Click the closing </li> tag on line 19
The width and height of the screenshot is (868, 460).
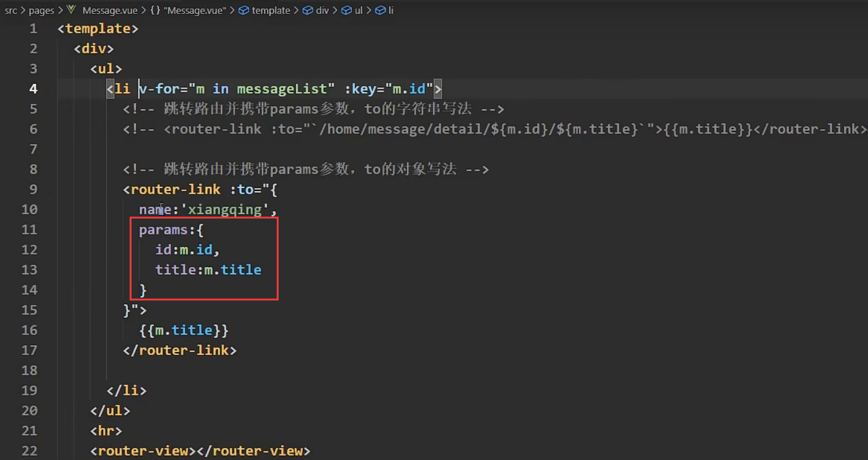tap(127, 390)
